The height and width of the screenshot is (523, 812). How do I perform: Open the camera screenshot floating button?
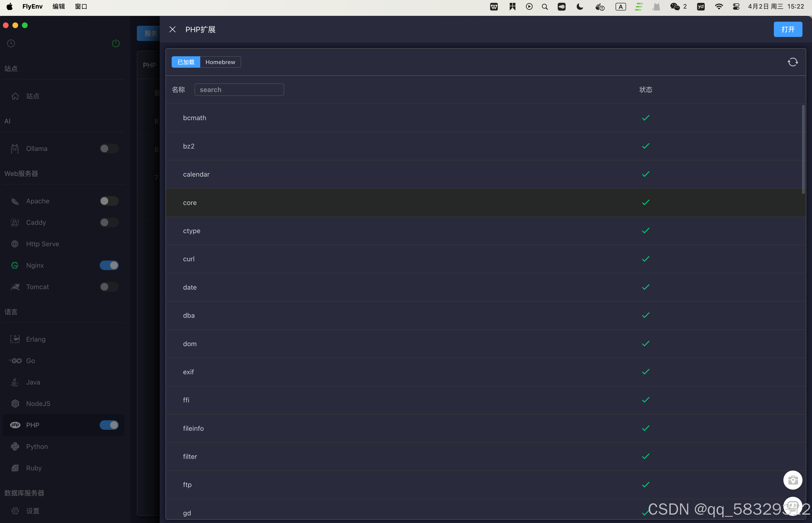click(x=792, y=480)
